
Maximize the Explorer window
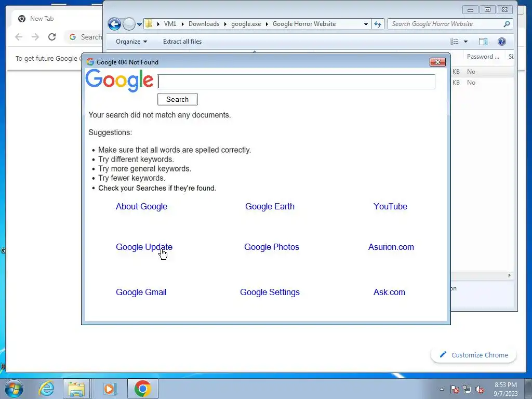tap(487, 10)
